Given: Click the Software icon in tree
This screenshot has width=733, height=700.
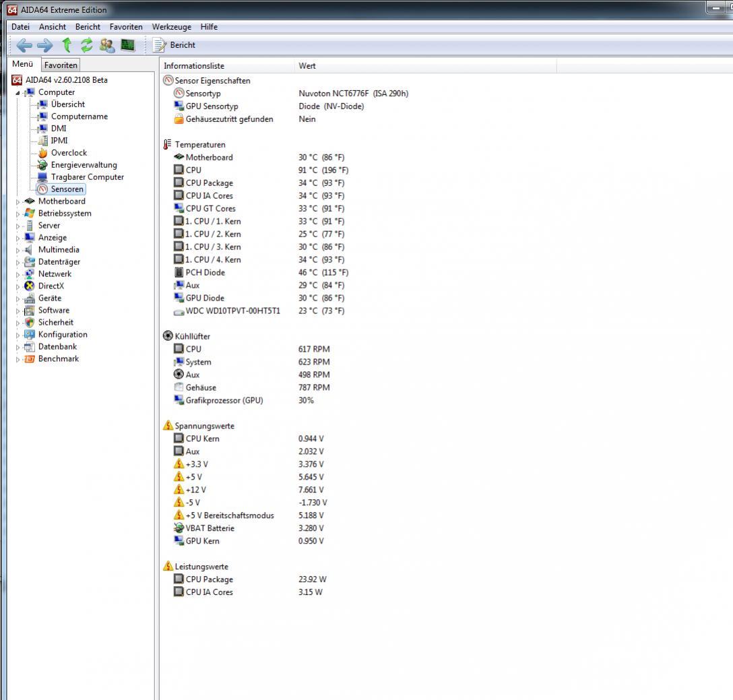Looking at the screenshot, I should (30, 311).
